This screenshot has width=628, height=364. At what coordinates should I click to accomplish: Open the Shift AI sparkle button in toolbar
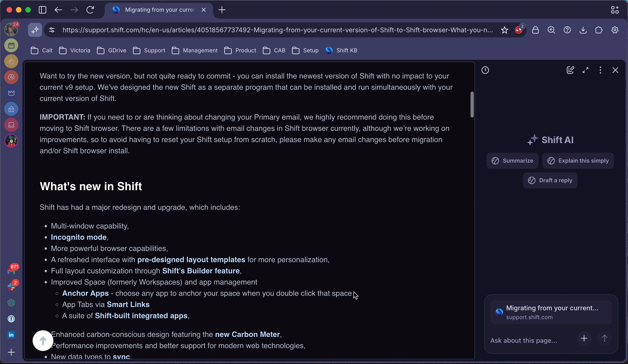tap(35, 30)
